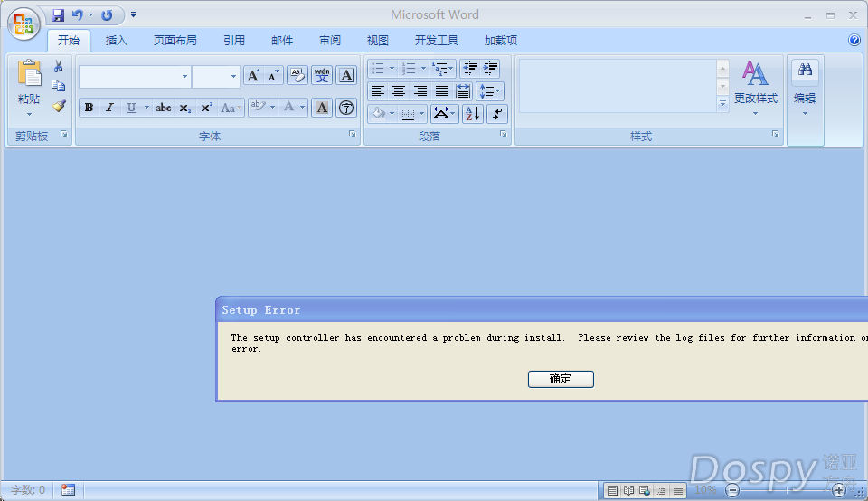
Task: Apply superscript formatting
Action: pyautogui.click(x=206, y=108)
